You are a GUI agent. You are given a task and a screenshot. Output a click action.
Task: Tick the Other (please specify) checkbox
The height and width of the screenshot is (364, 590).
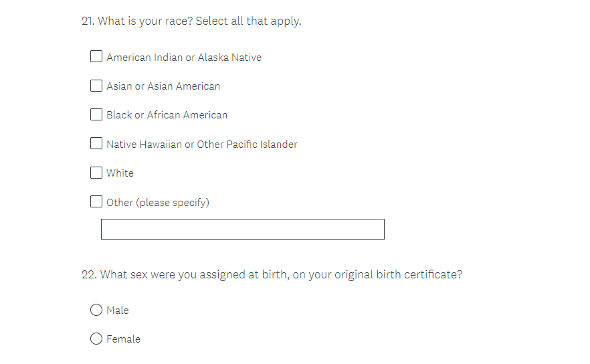(x=96, y=201)
